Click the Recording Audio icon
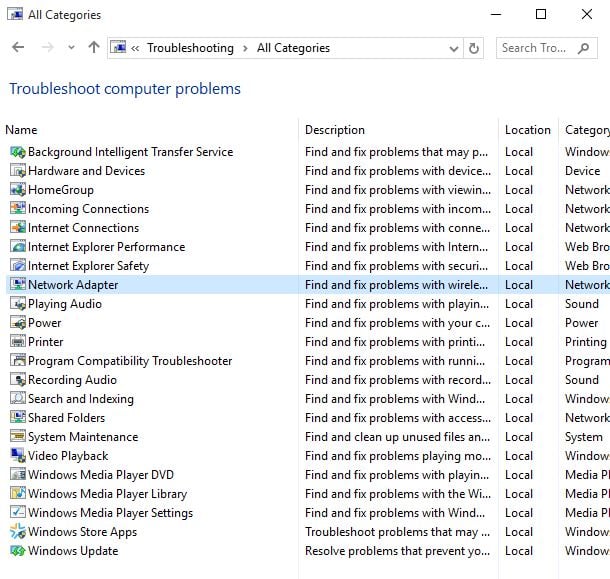The width and height of the screenshot is (610, 579). click(x=18, y=379)
